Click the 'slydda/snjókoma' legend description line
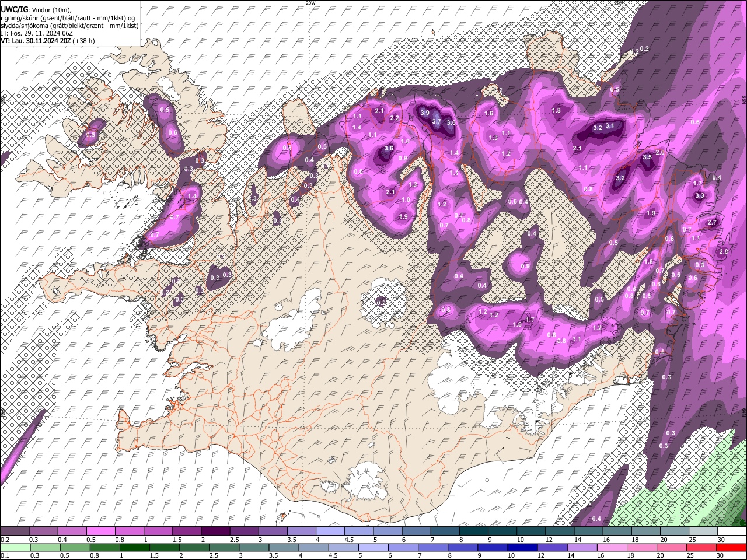This screenshot has width=747, height=560. click(x=70, y=26)
